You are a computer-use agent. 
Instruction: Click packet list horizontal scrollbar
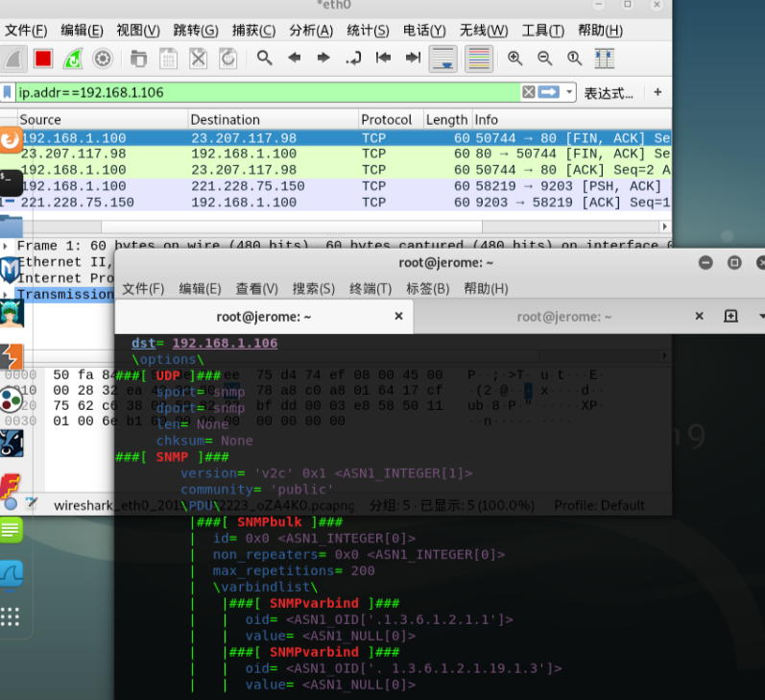(x=292, y=227)
